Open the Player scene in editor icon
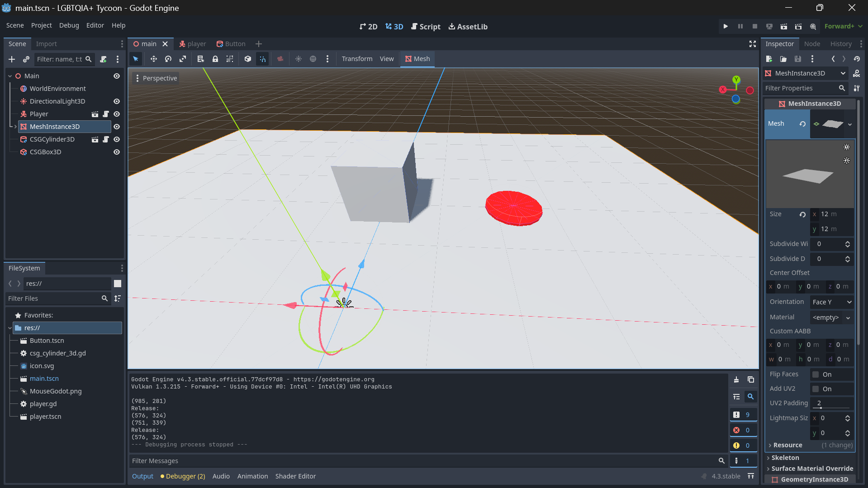The image size is (868, 488). click(95, 114)
